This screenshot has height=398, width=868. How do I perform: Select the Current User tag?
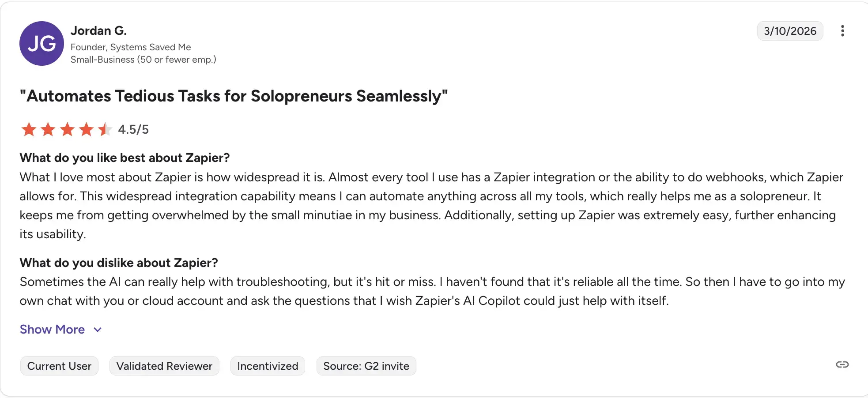click(x=59, y=366)
